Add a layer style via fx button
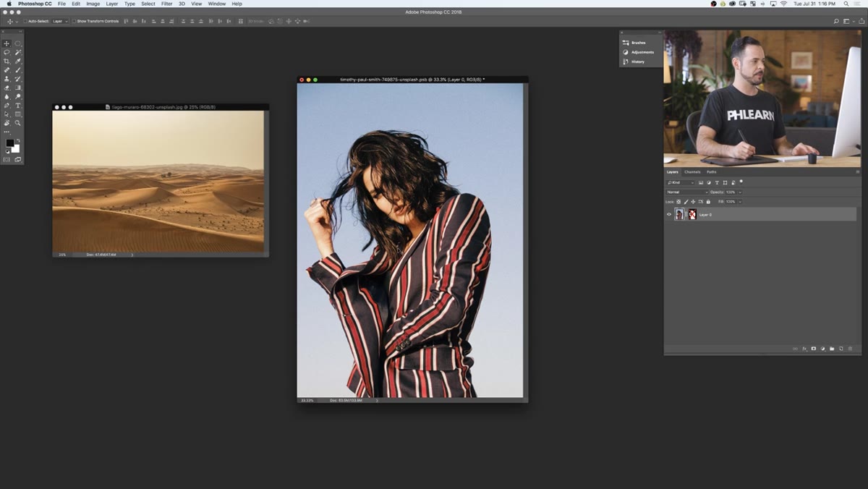868x489 pixels. click(x=805, y=349)
